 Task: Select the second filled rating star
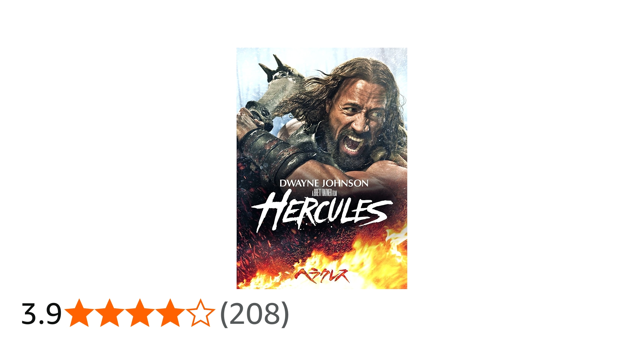[109, 313]
